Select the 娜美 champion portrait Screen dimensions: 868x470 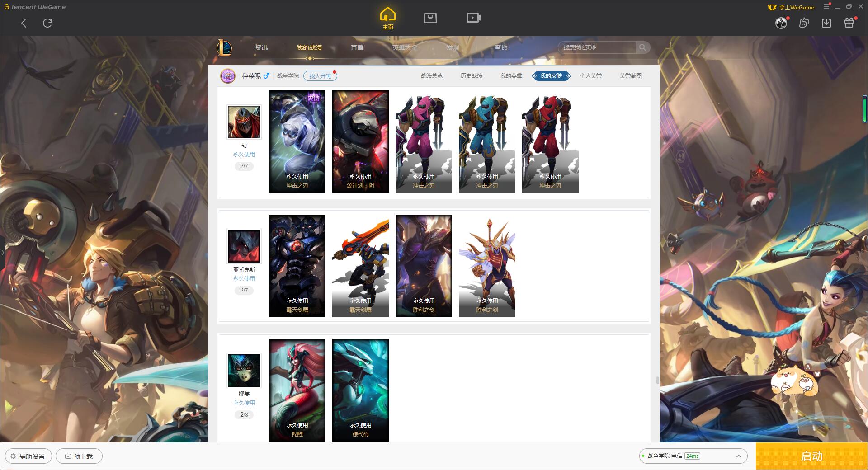click(244, 371)
